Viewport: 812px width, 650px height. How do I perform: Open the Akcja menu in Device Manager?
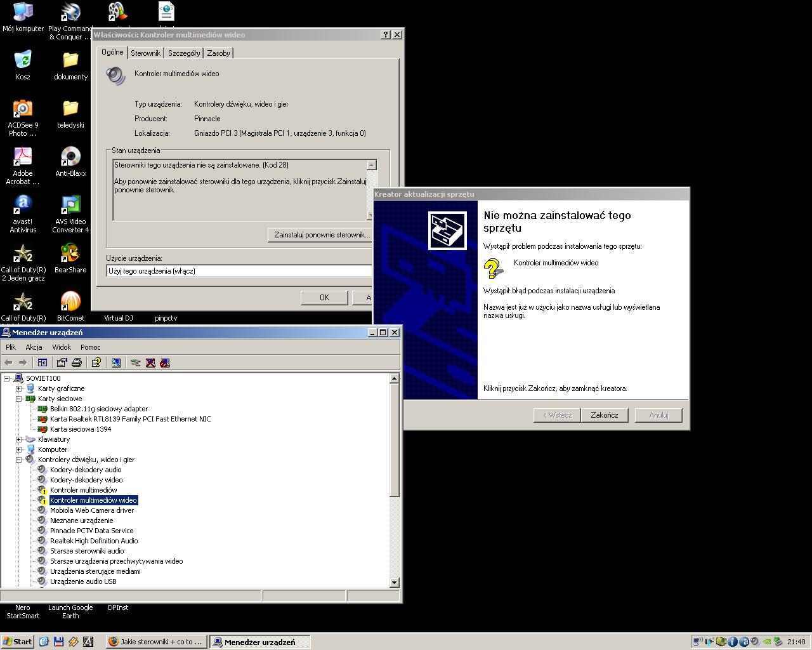point(34,347)
